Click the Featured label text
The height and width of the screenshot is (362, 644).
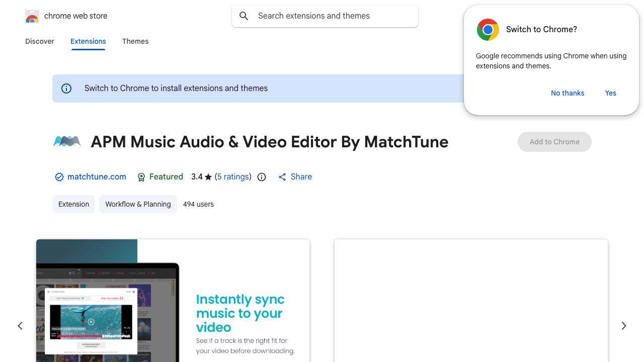[166, 177]
